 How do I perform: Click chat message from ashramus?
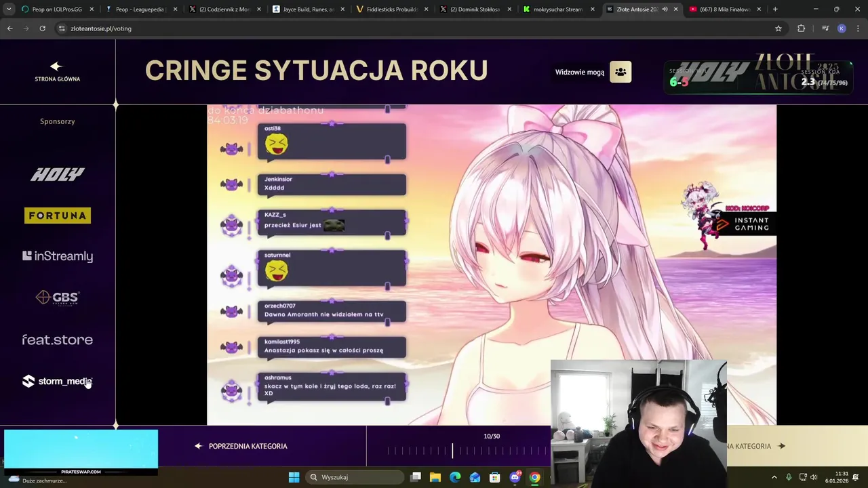tap(332, 386)
